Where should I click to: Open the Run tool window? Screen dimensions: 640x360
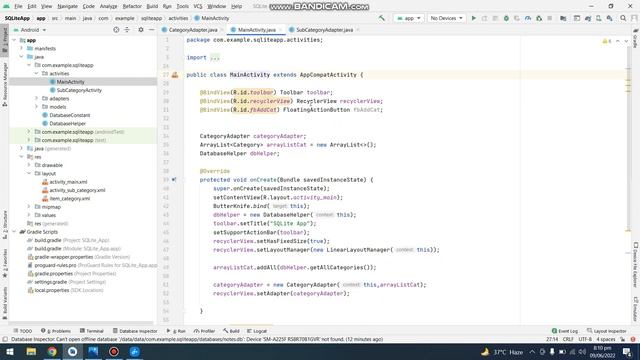176,331
